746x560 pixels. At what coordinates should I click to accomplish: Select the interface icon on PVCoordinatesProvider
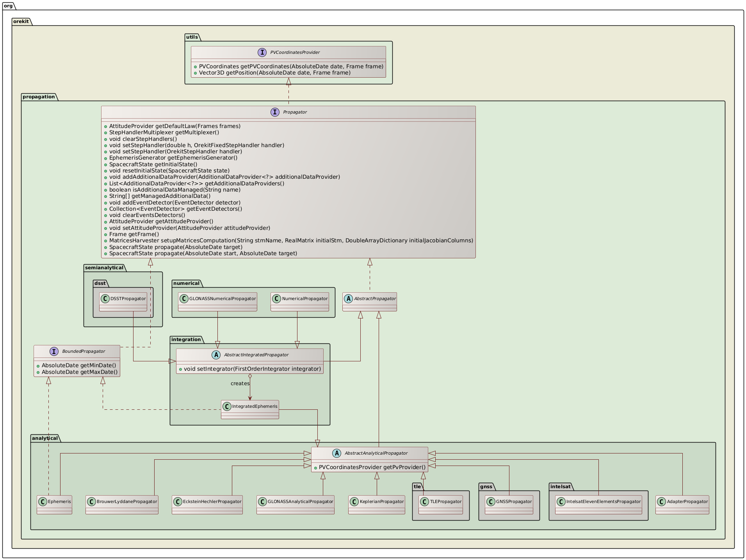pyautogui.click(x=263, y=52)
